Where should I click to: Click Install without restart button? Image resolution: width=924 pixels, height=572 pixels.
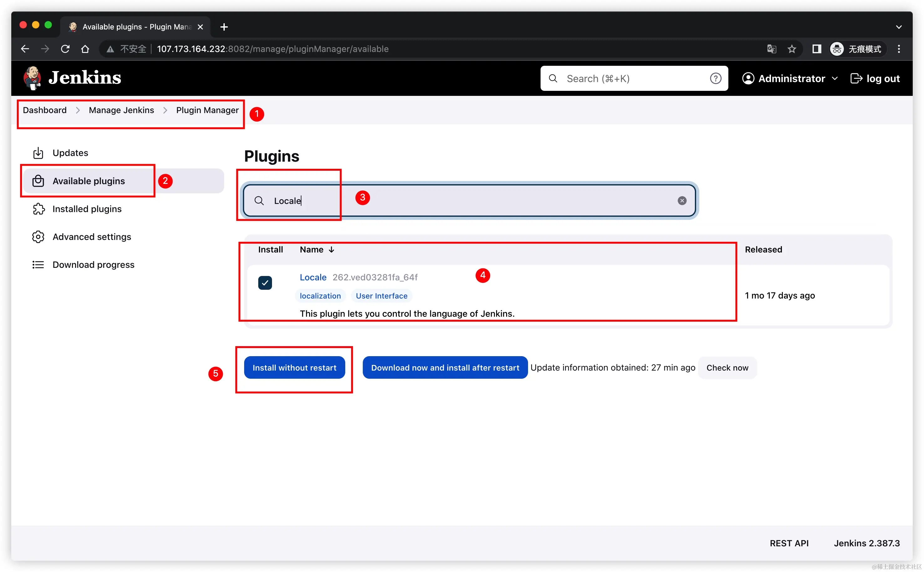[295, 368]
